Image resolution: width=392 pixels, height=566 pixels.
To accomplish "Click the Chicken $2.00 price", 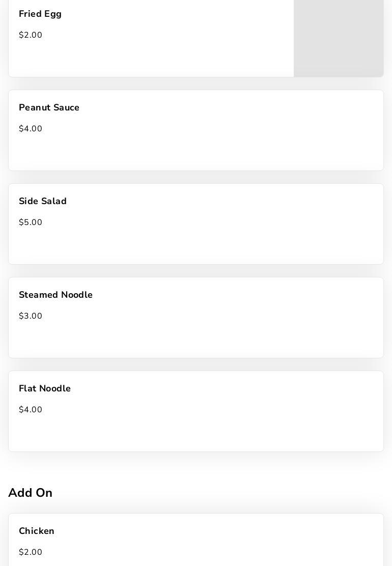I will [x=31, y=552].
